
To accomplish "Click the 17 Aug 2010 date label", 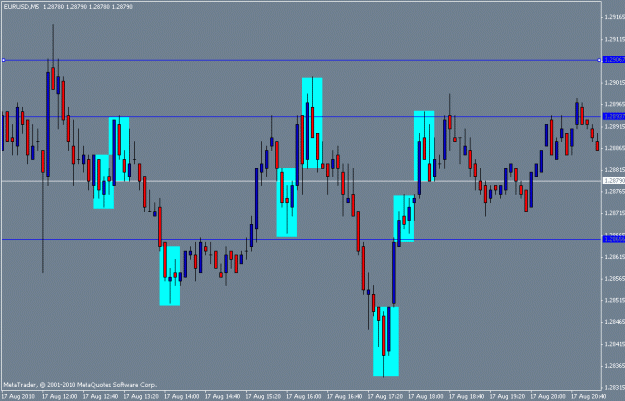I will (x=18, y=397).
